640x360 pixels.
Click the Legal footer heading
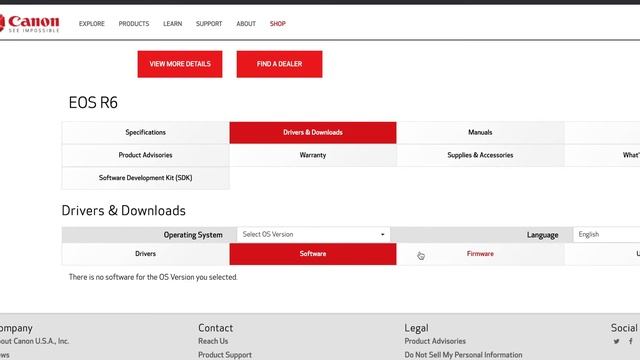416,328
